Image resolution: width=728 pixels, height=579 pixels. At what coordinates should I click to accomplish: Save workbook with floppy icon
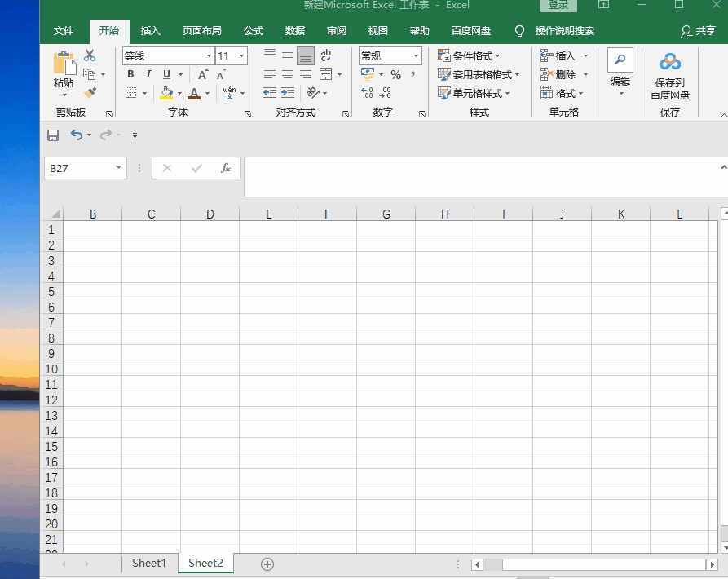click(53, 135)
